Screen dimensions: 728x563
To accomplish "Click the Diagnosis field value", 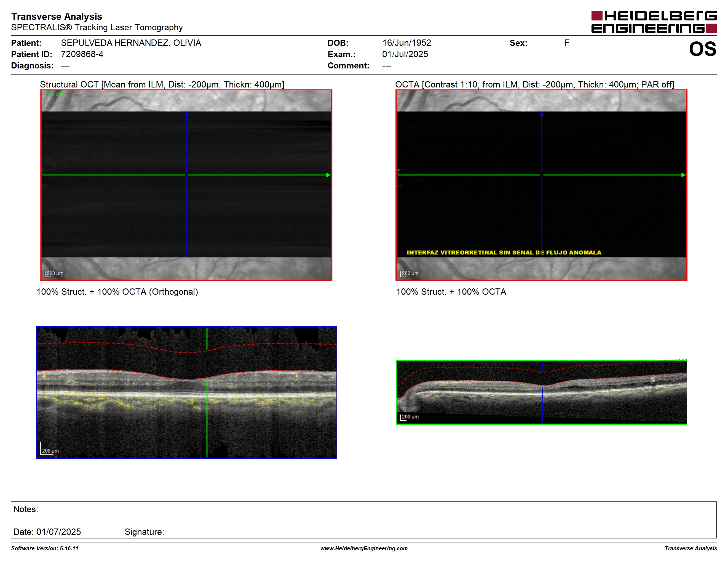I will coord(65,66).
